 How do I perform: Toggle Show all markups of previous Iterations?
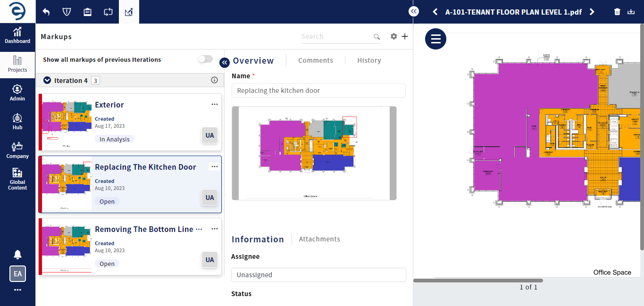point(205,59)
